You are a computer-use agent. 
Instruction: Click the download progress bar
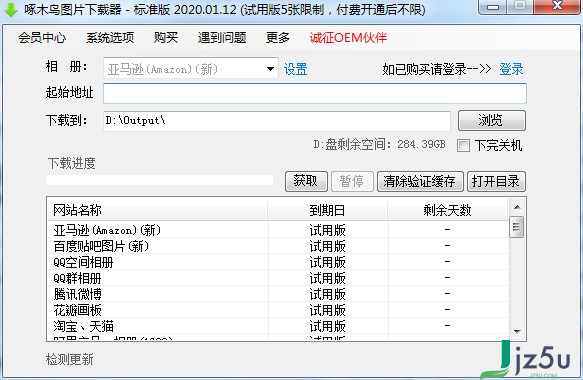160,180
